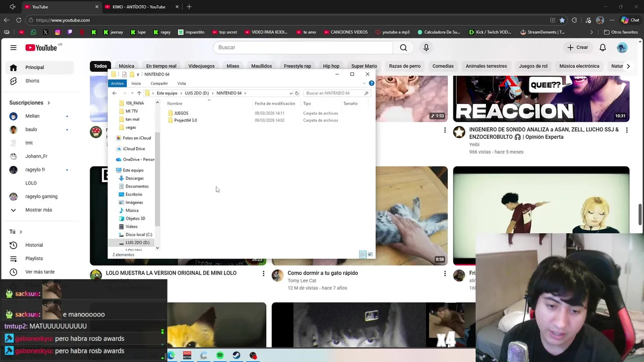Select the Videojuegos filter chip
Screen dimensions: 644x362
(201, 66)
